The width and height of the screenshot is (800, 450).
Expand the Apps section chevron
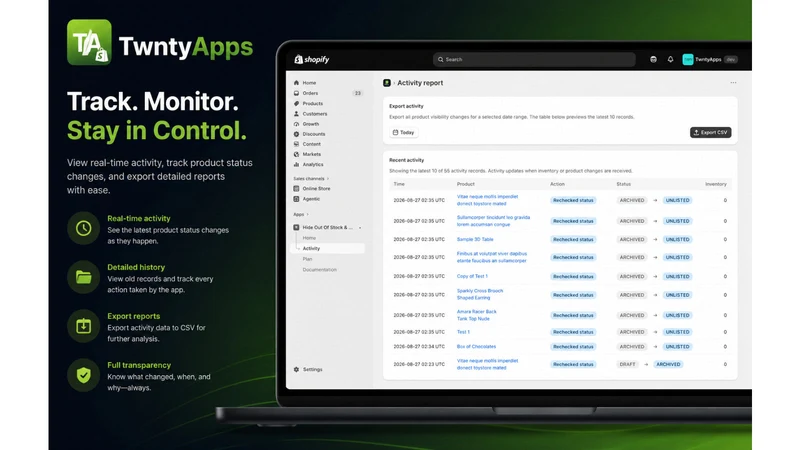pos(307,214)
